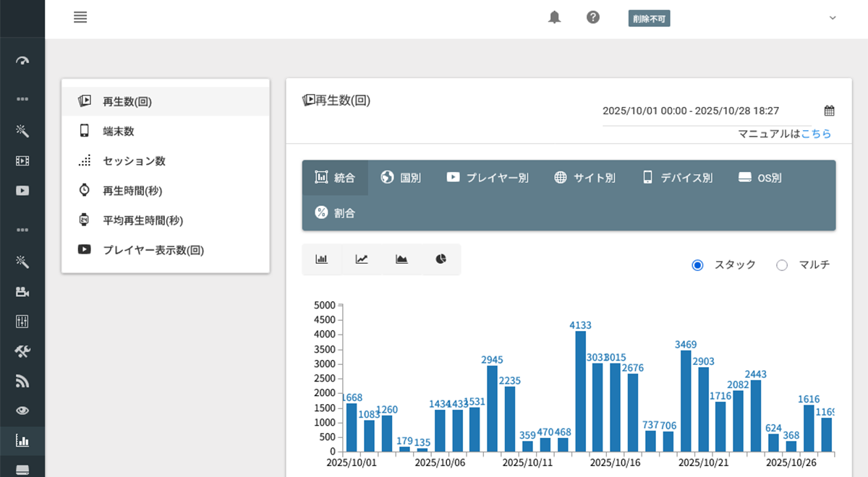Open help via question mark icon

point(593,17)
